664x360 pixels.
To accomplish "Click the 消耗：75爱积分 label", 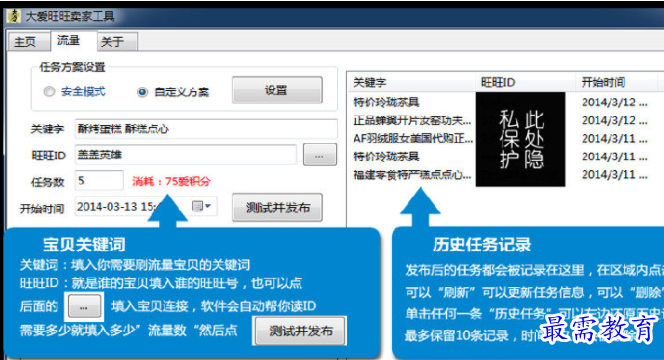I will pos(171,181).
